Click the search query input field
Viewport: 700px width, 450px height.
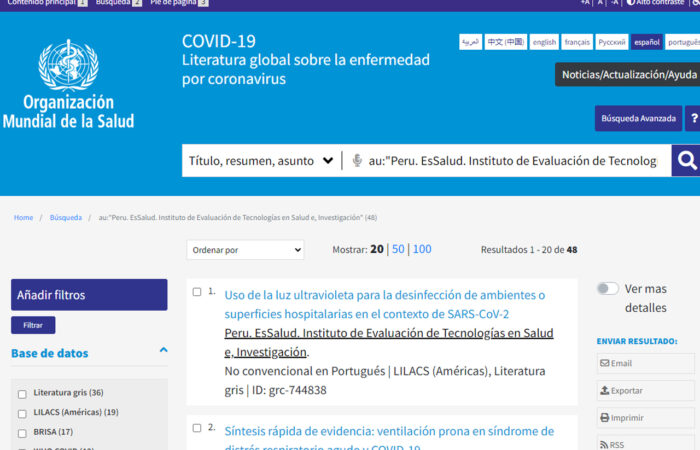pos(512,161)
